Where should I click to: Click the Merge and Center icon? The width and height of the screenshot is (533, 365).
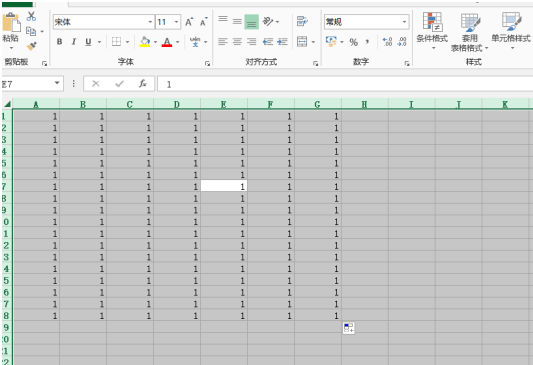tap(302, 42)
